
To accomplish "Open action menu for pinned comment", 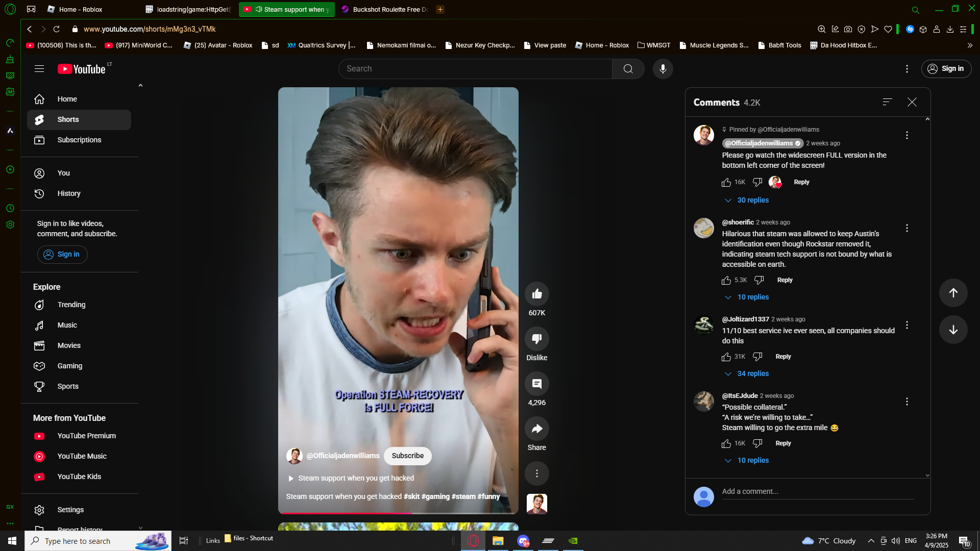I will coord(906,135).
